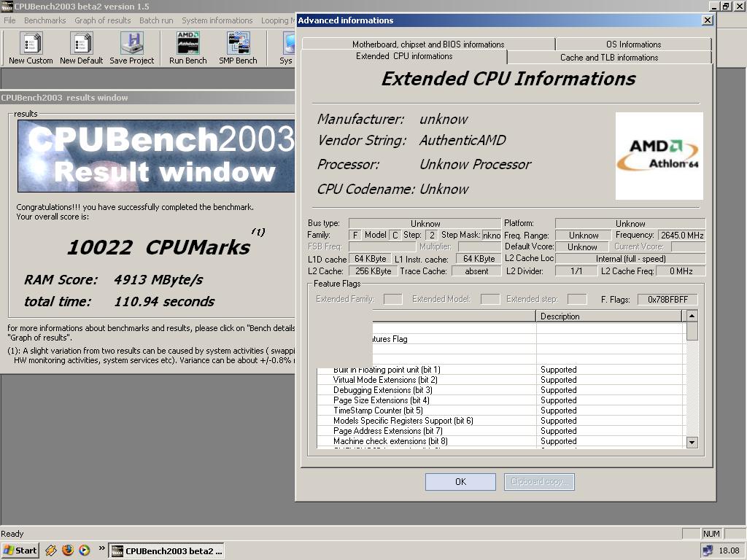Image resolution: width=747 pixels, height=560 pixels.
Task: Select the 'Machine check extensions (bit 8)' row
Action: (500, 441)
